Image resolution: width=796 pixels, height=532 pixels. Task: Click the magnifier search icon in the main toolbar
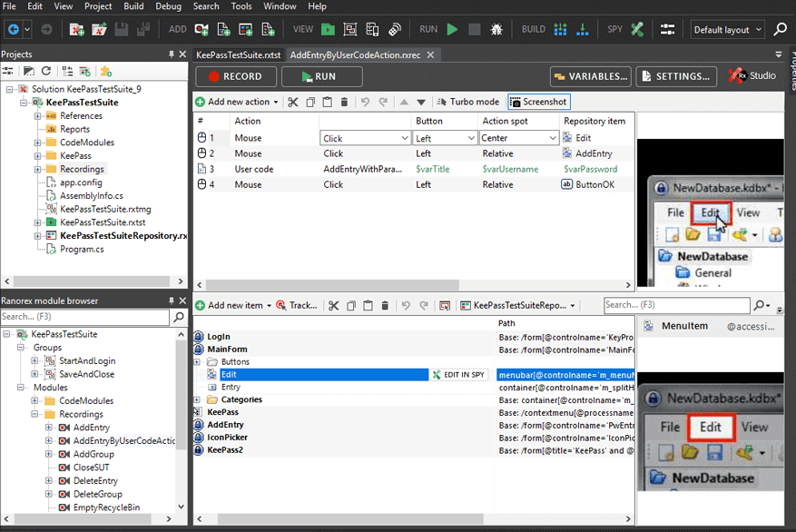click(780, 29)
